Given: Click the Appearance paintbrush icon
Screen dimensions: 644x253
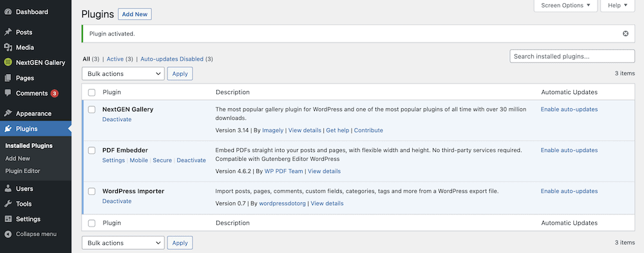Looking at the screenshot, I should 8,113.
